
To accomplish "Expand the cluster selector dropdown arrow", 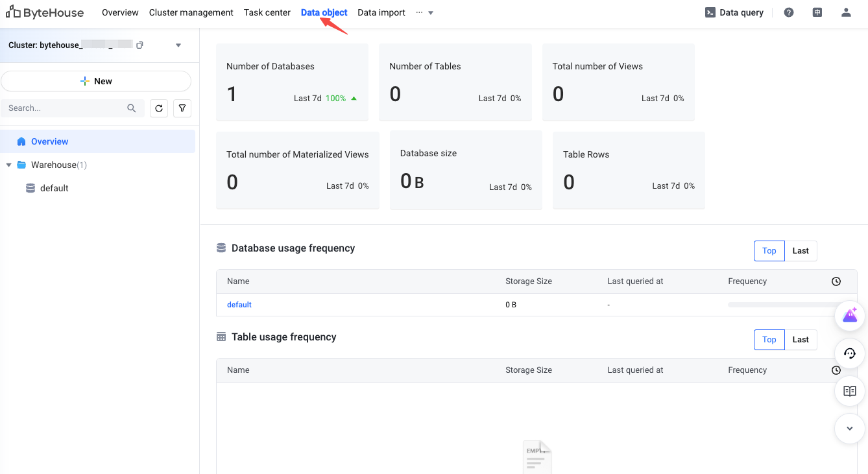I will coord(178,45).
